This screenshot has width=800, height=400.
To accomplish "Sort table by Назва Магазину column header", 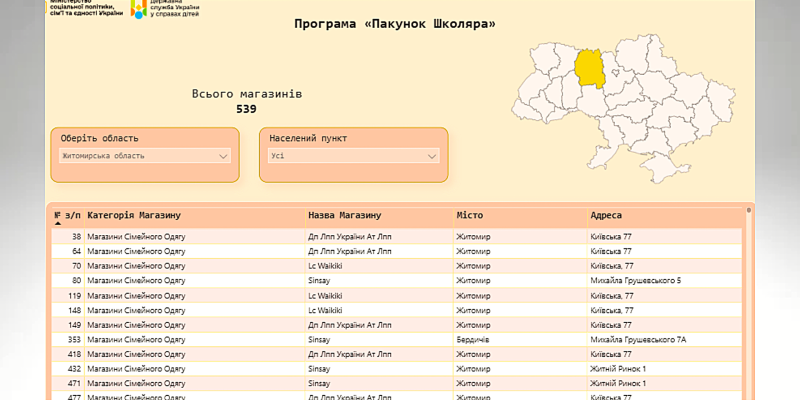I will [x=344, y=215].
